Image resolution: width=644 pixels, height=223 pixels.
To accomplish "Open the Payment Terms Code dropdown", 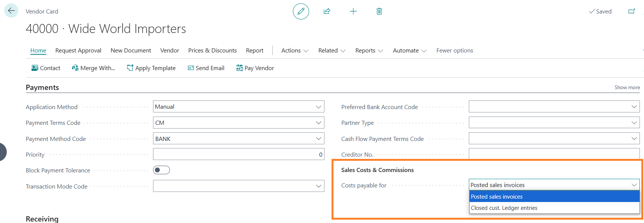I will pos(318,123).
